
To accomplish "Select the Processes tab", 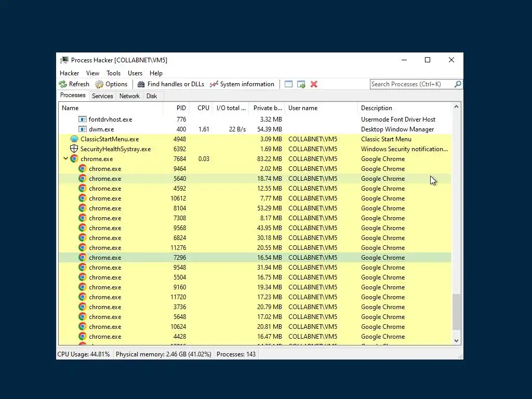I will (73, 96).
